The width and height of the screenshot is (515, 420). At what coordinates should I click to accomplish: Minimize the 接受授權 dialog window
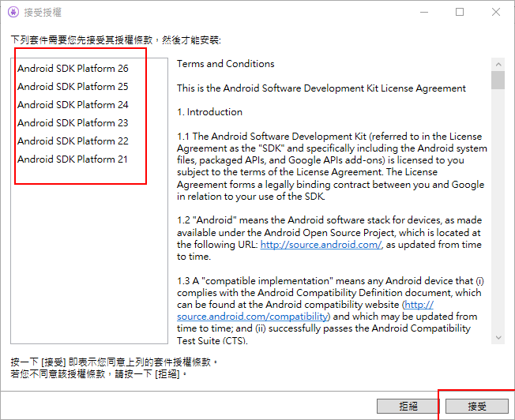point(424,12)
